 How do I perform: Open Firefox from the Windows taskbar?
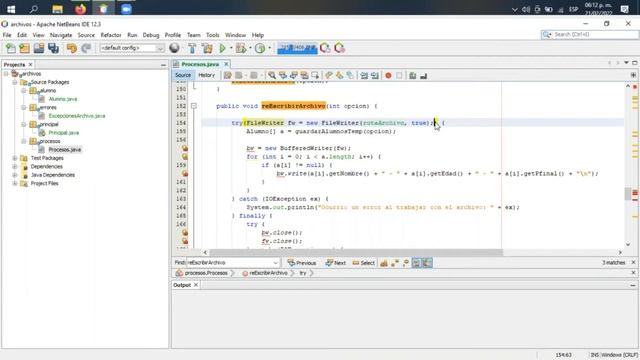point(80,9)
